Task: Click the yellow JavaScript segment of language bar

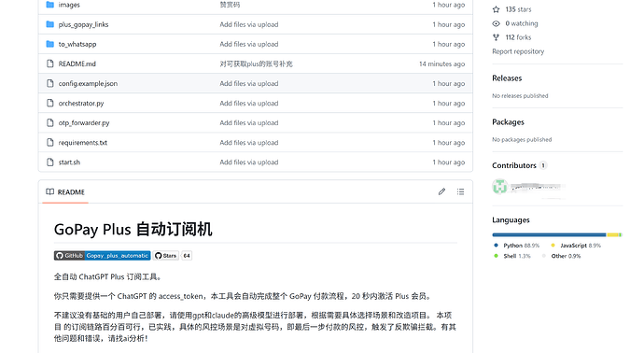Action: [x=613, y=234]
